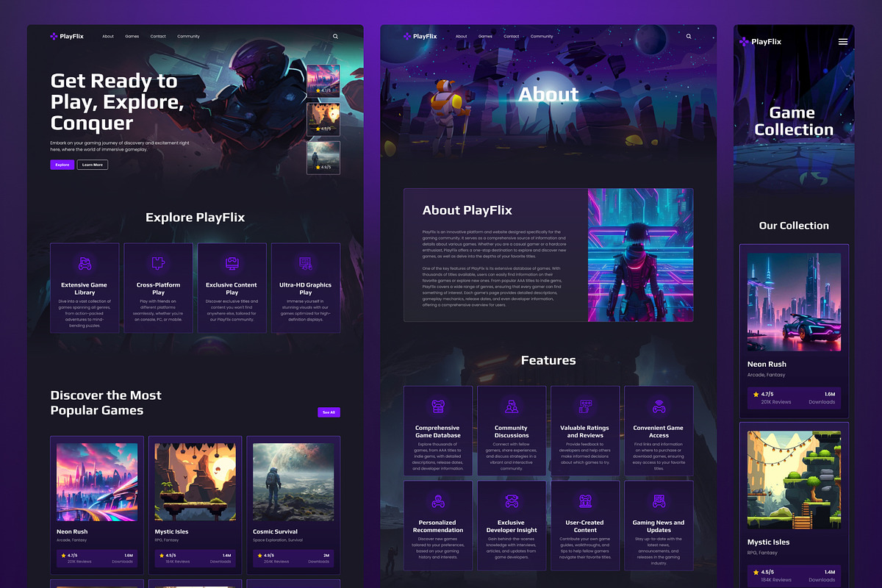
Task: Click star icon on mobile Neon Rush card
Action: click(756, 394)
